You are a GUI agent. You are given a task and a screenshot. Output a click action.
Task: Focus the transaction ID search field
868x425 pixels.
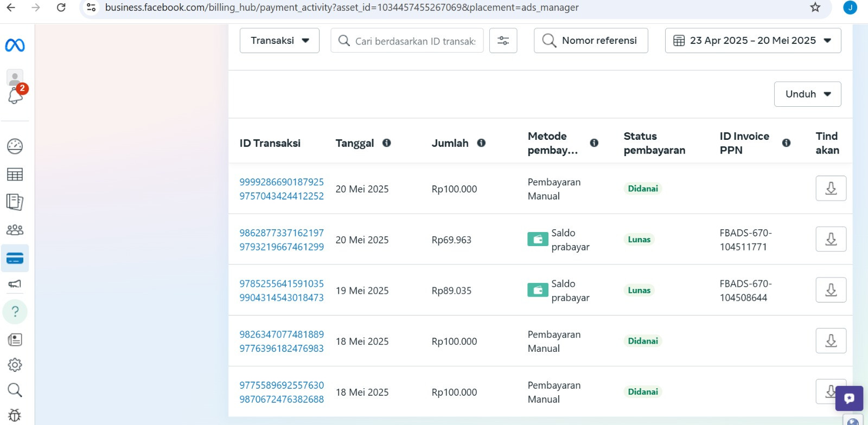[415, 41]
